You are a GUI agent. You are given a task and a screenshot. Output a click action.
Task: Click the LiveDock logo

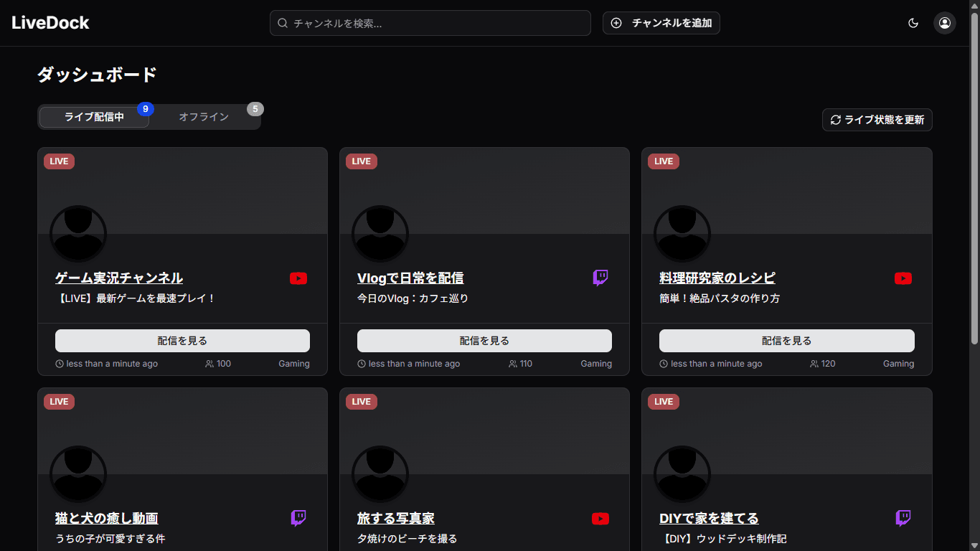(x=50, y=23)
